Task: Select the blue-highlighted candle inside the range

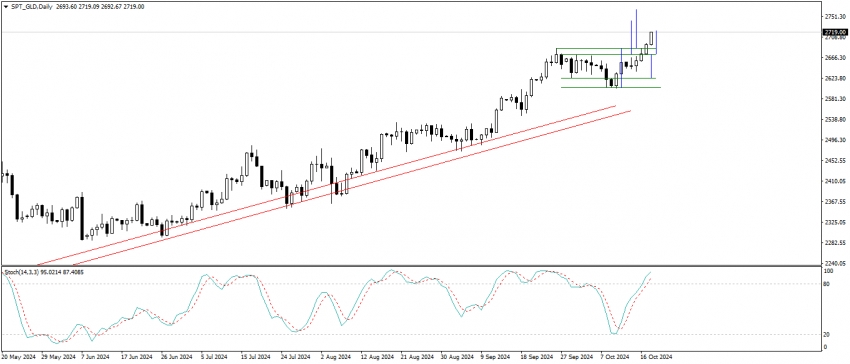Action: 621,68
